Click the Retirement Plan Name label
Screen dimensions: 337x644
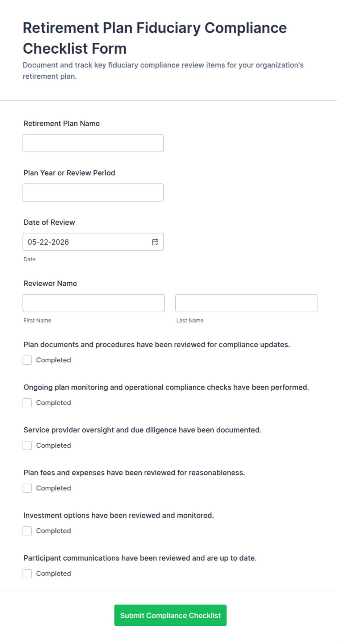click(x=62, y=124)
